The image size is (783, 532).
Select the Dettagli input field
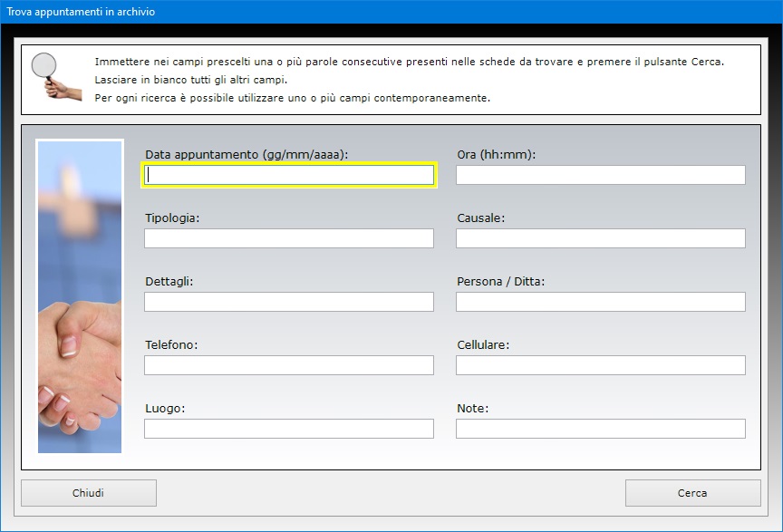click(x=289, y=302)
